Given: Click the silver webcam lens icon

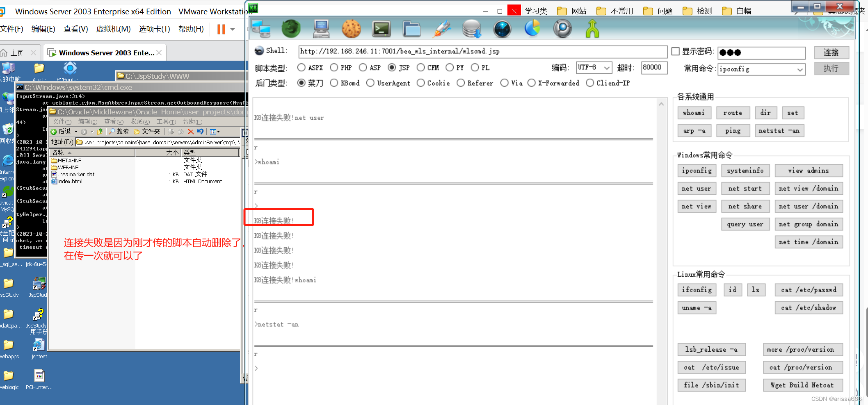Looking at the screenshot, I should pyautogui.click(x=562, y=29).
